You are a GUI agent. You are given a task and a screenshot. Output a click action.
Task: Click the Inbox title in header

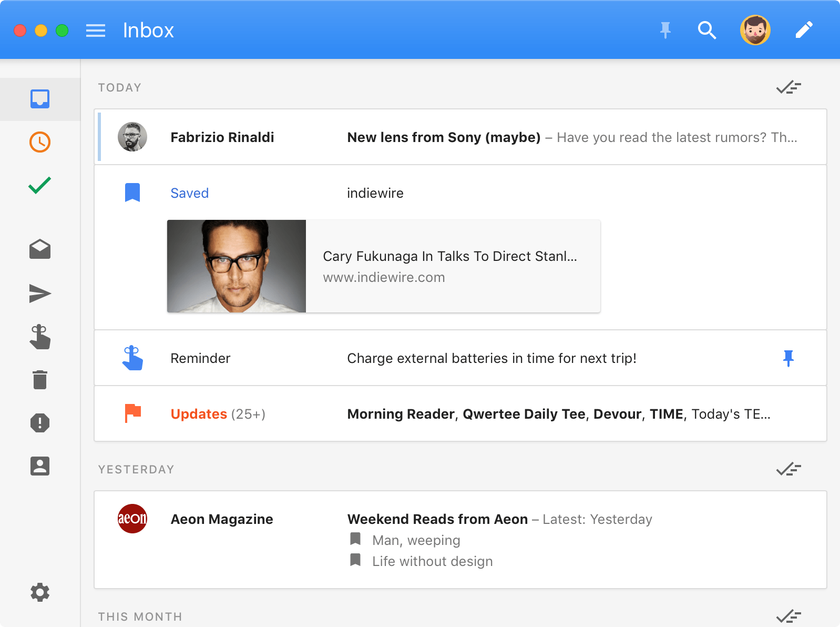pyautogui.click(x=149, y=31)
